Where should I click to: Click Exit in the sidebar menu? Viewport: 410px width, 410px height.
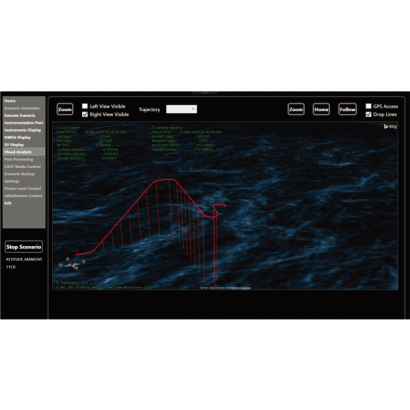pyautogui.click(x=8, y=203)
